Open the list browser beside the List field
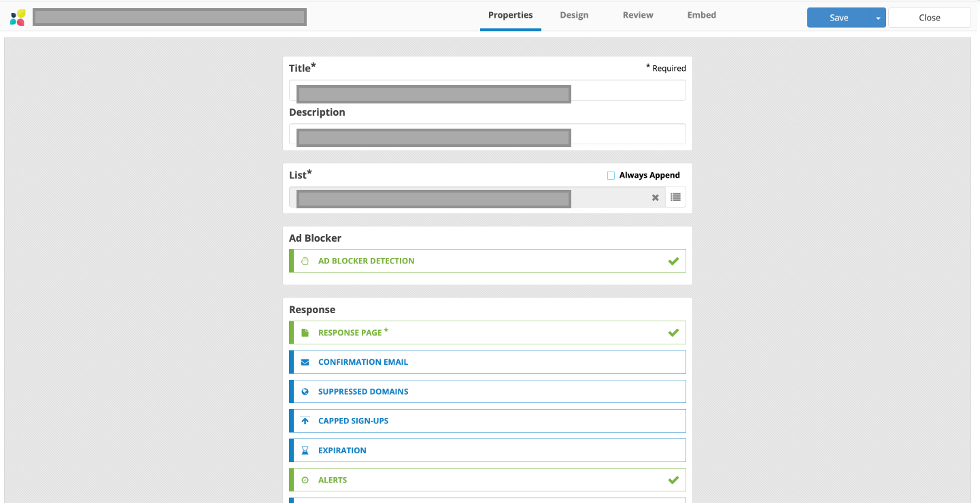The image size is (980, 503). (x=675, y=197)
